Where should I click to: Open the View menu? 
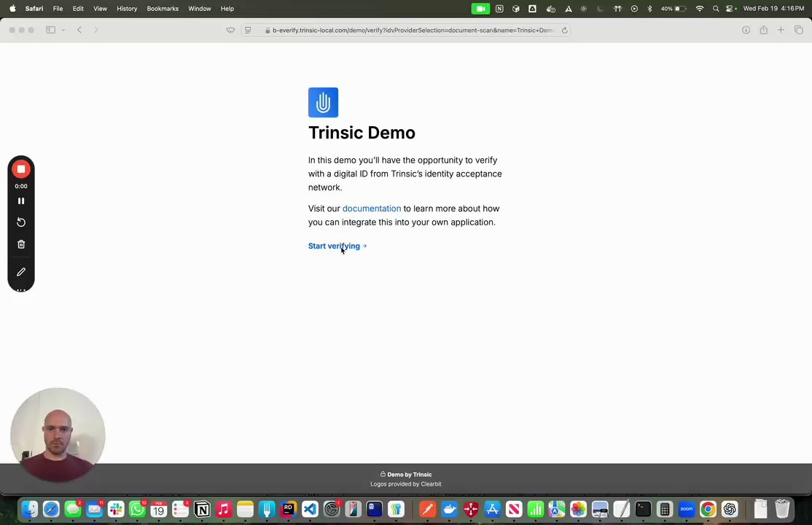(100, 8)
